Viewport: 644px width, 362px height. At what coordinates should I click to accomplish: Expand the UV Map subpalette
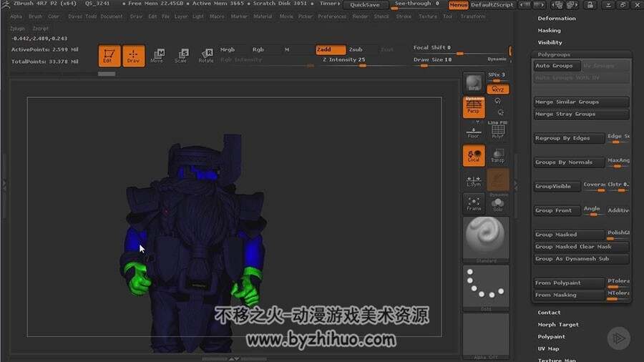(x=548, y=348)
